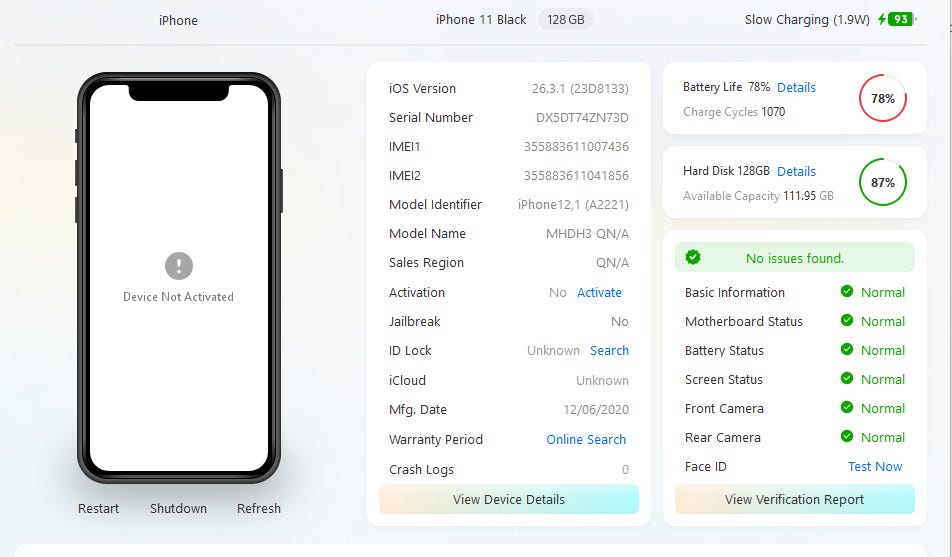Click the Activate link
The width and height of the screenshot is (952, 557).
click(599, 292)
